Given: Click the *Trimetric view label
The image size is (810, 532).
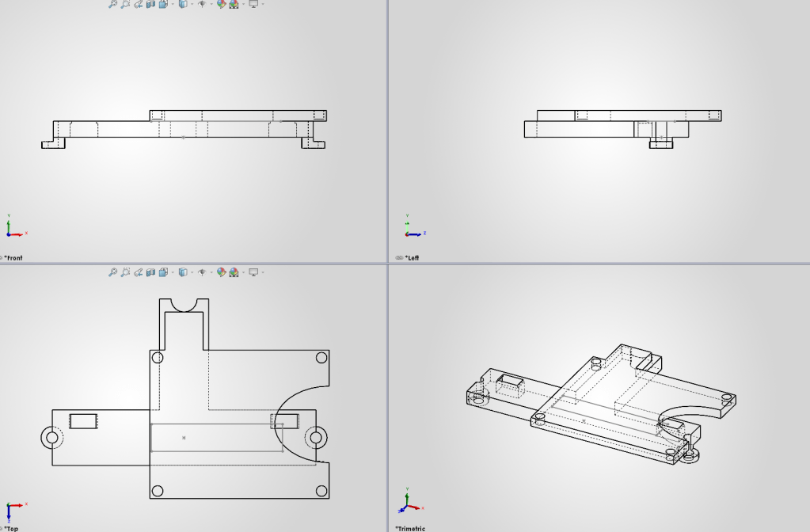Looking at the screenshot, I should [413, 528].
